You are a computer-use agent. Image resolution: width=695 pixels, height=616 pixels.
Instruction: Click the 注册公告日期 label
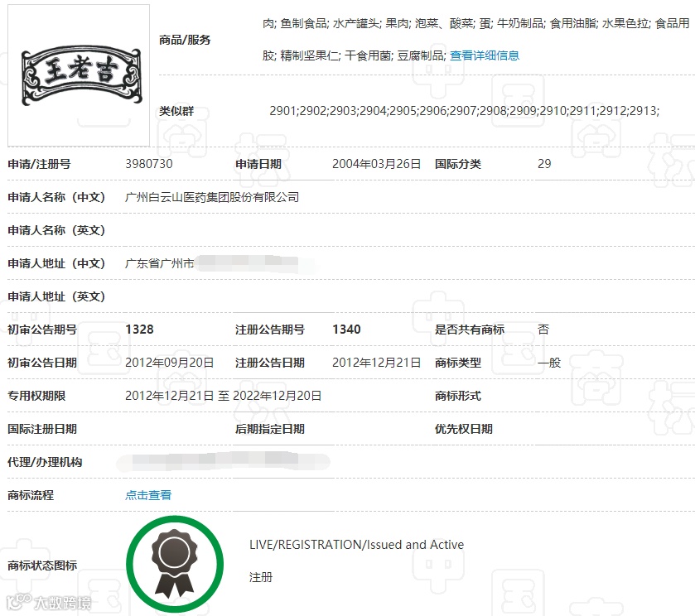click(x=270, y=363)
